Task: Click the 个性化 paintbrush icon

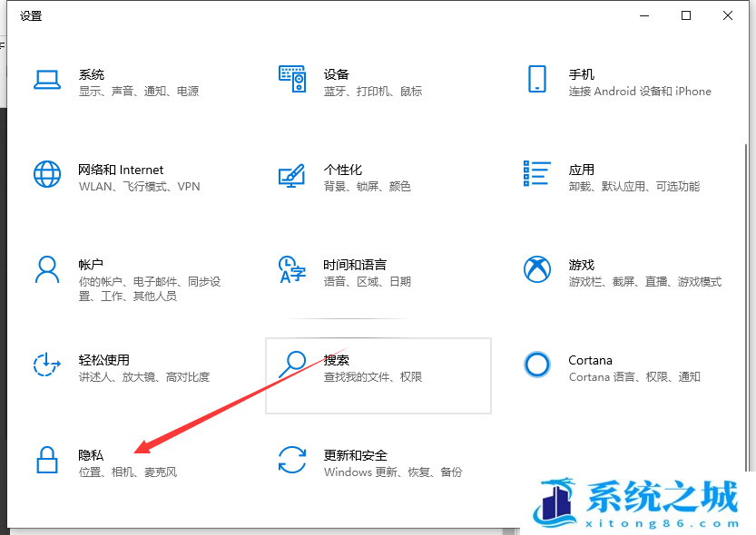Action: point(292,174)
